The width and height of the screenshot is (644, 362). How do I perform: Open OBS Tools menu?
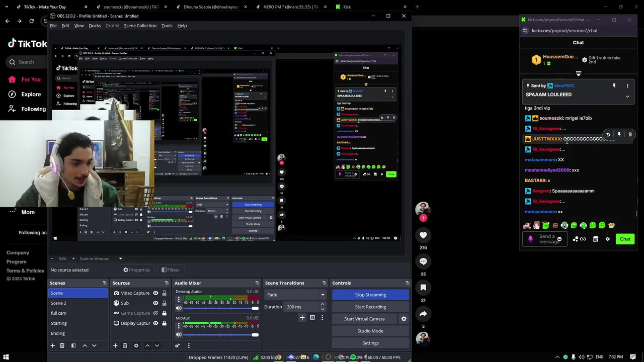pos(167,26)
